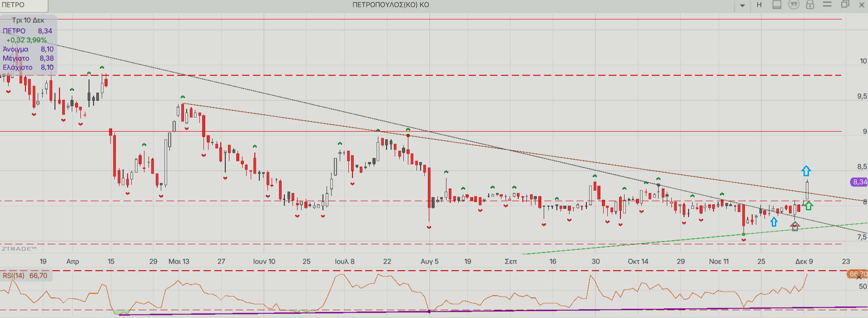Image resolution: width=868 pixels, height=318 pixels.
Task: Click the Ιουν 10 date axis label
Action: coord(264,261)
